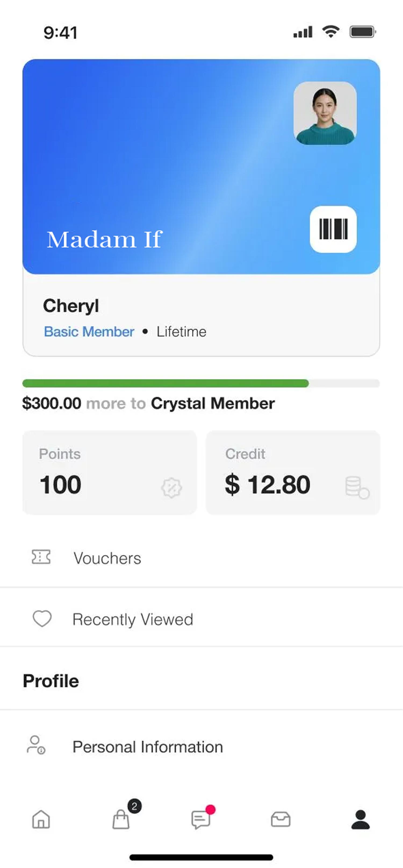Viewport: 403px width, 868px height.
Task: Open Recently Viewed list item
Action: (133, 619)
